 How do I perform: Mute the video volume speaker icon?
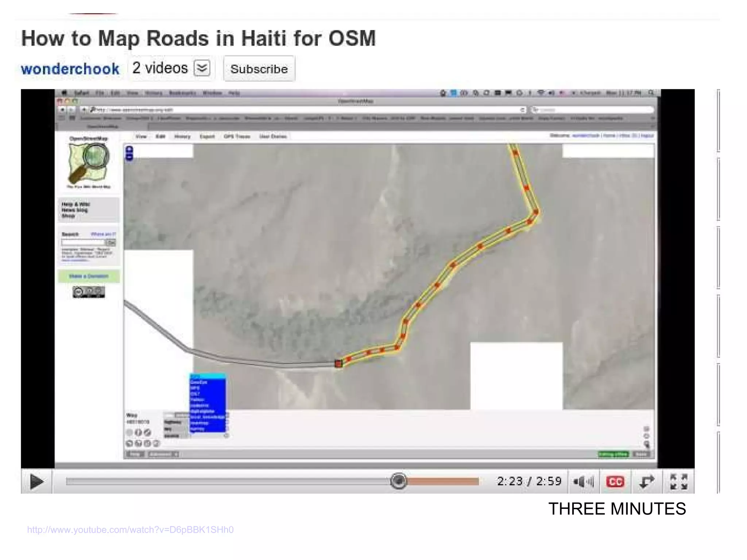(583, 482)
